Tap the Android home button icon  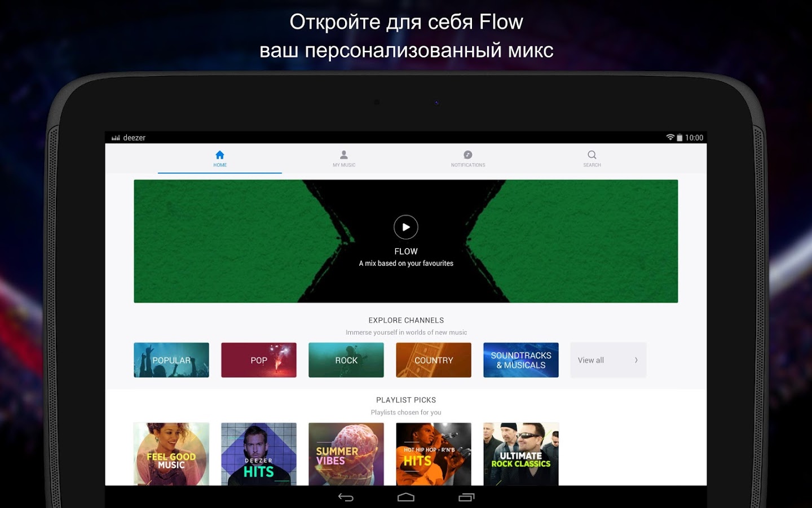point(406,497)
